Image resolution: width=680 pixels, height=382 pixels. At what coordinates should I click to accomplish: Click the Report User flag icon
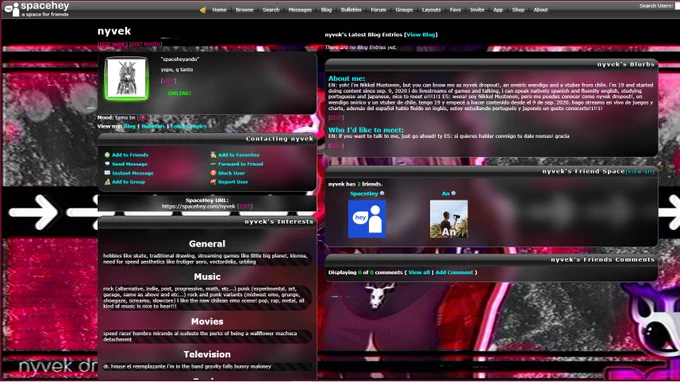click(x=213, y=182)
